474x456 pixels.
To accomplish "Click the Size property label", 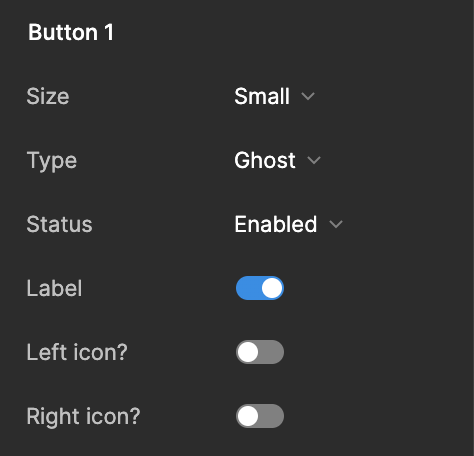I will [48, 96].
